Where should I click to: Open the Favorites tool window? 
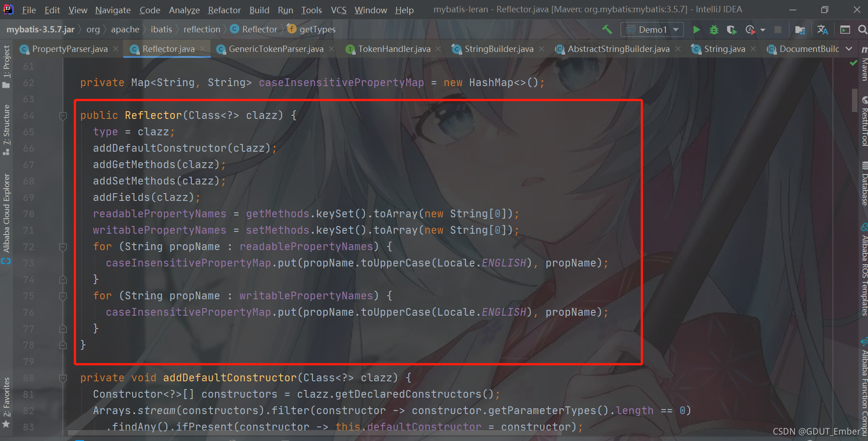(x=6, y=402)
